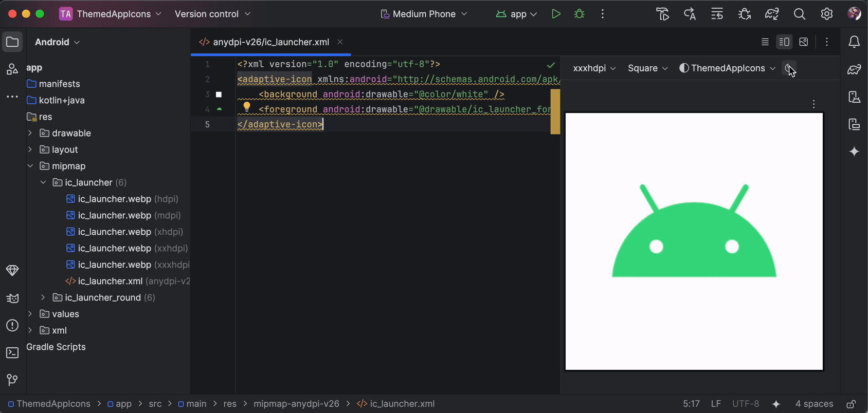The width and height of the screenshot is (868, 413).
Task: Click the 4 spaces indent indicator
Action: (x=814, y=404)
